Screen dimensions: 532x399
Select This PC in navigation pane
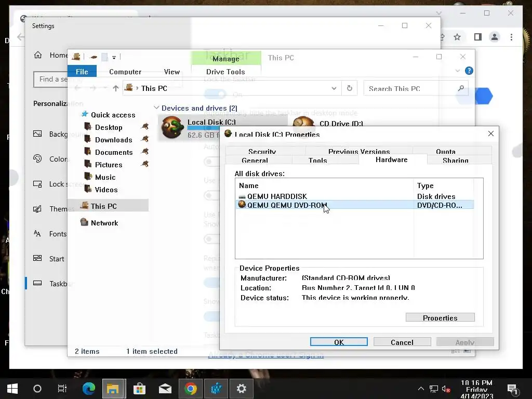click(108, 206)
